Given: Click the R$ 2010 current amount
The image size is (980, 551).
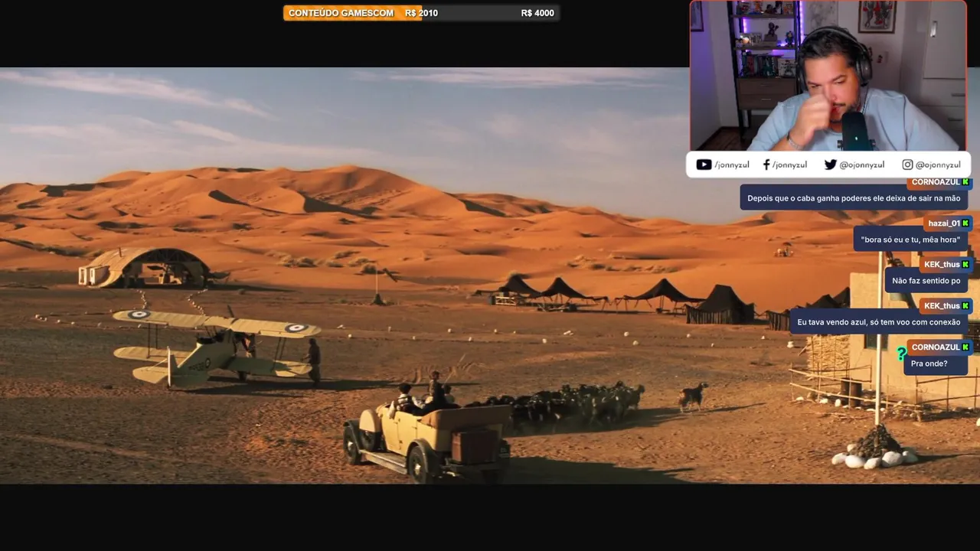Looking at the screenshot, I should coord(421,13).
